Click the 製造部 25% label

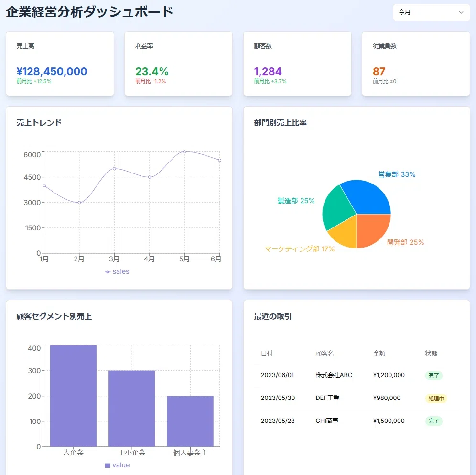296,201
